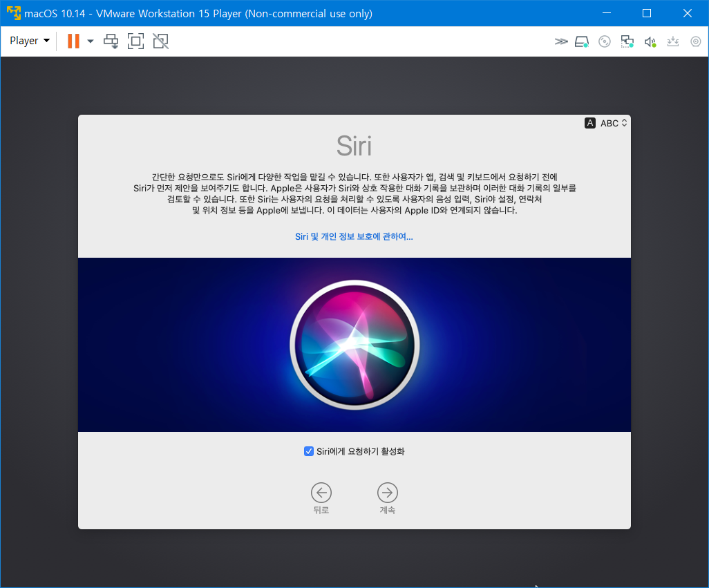Click the double-chevron devices expander icon
709x588 pixels.
click(x=560, y=41)
